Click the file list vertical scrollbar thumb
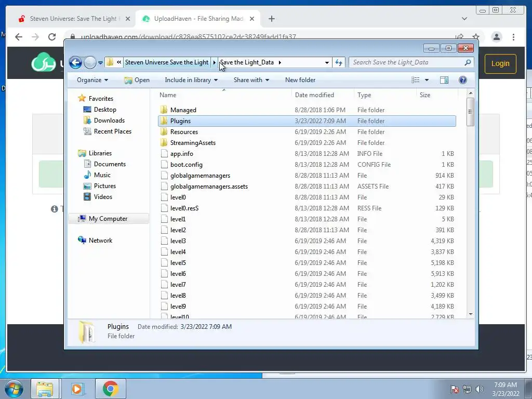Viewport: 532px width, 399px height. coord(470,112)
